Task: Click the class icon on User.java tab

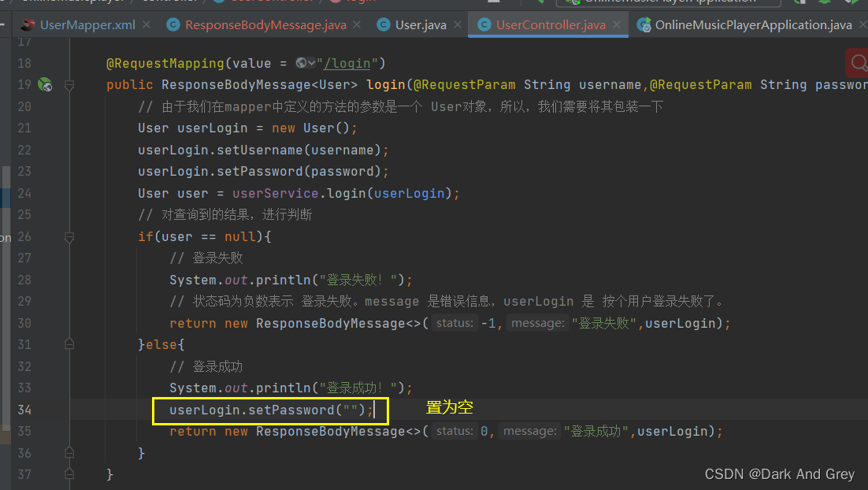Action: pos(383,25)
